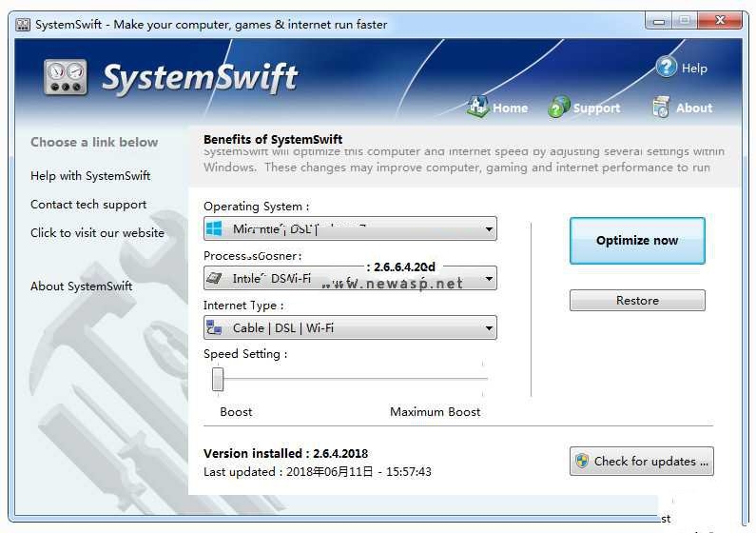This screenshot has width=756, height=533.
Task: Click the Internet Type label
Action: click(x=243, y=306)
